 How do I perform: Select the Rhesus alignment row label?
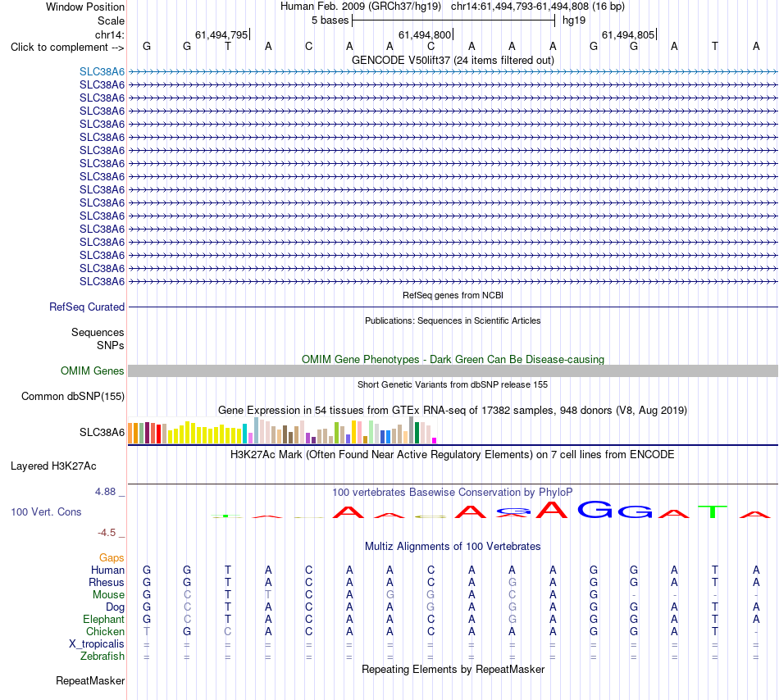[107, 582]
